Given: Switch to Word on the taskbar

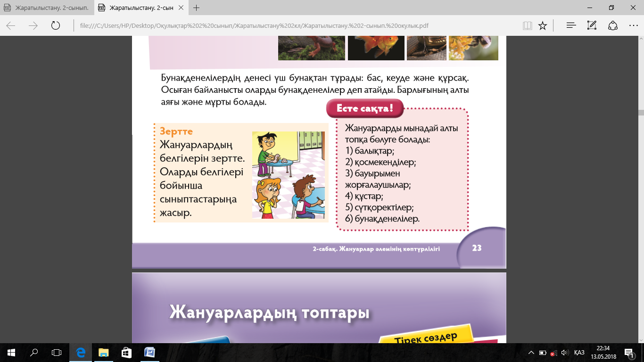Looking at the screenshot, I should coord(149,352).
